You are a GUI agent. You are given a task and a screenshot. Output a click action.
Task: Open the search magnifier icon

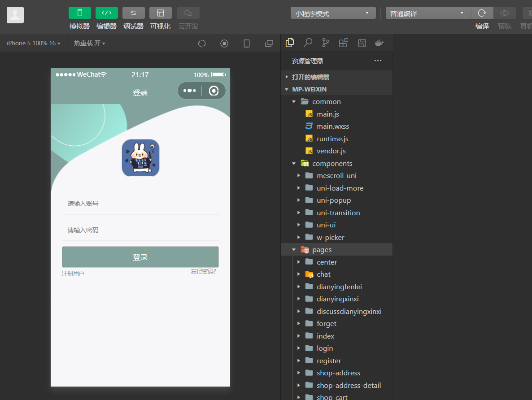point(308,43)
